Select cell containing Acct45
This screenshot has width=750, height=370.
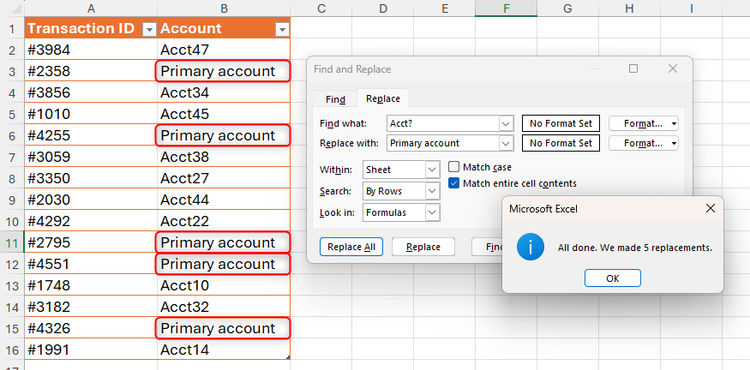point(224,114)
